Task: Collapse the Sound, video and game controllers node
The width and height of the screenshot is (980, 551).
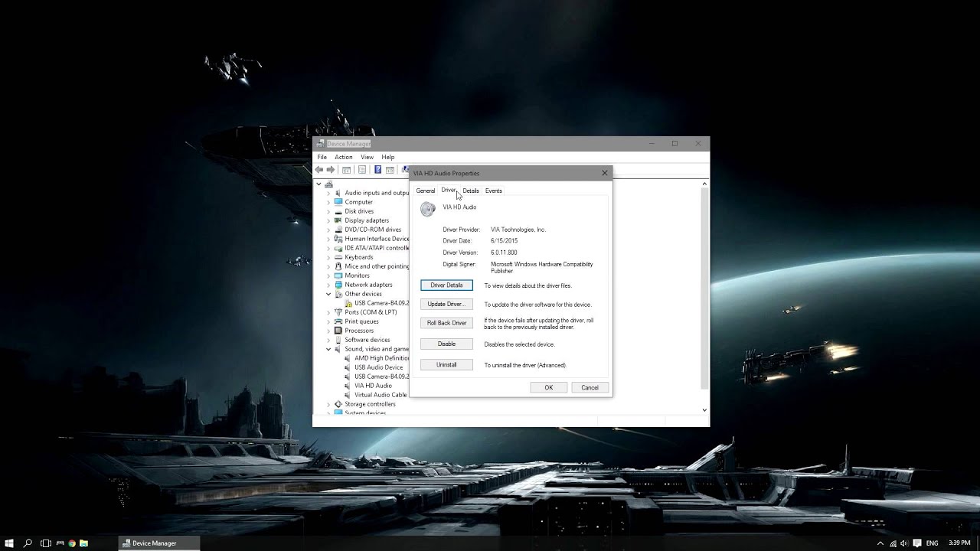Action: click(328, 349)
